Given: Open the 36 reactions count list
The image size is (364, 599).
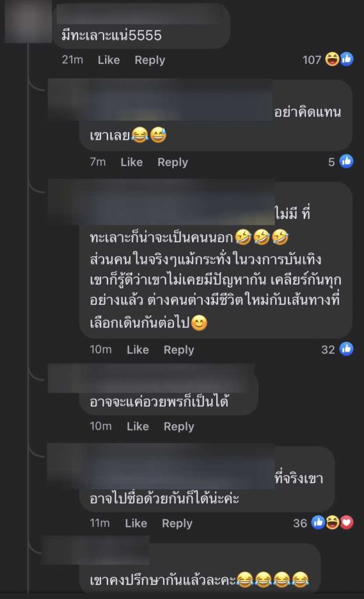Looking at the screenshot, I should click(300, 523).
